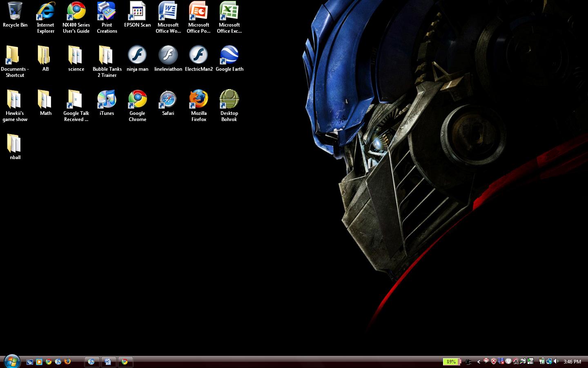This screenshot has height=368, width=588.
Task: Open the ElectricMan2 flash game
Action: click(198, 55)
